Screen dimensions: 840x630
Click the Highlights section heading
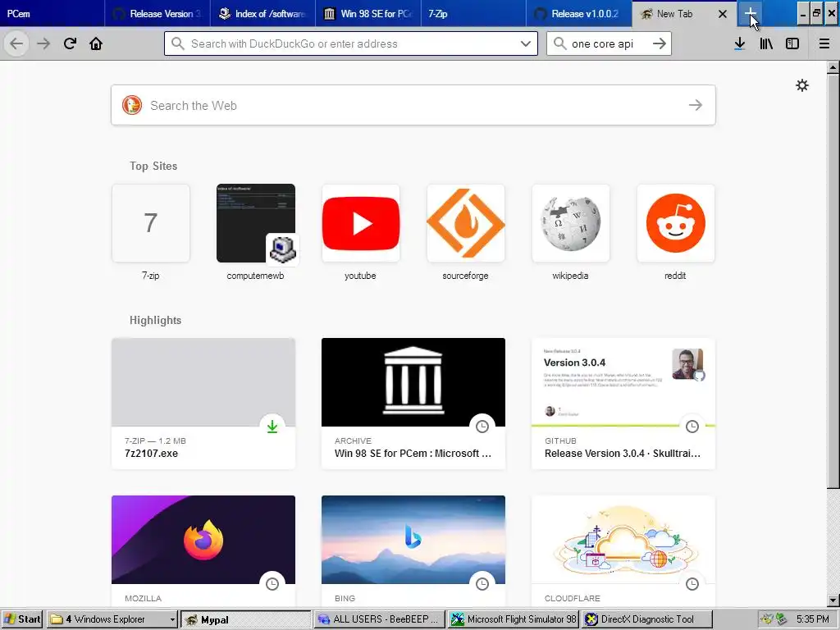[155, 321]
